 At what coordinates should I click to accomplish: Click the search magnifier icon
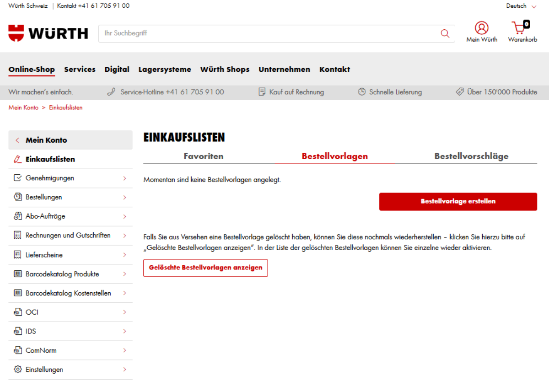click(445, 33)
